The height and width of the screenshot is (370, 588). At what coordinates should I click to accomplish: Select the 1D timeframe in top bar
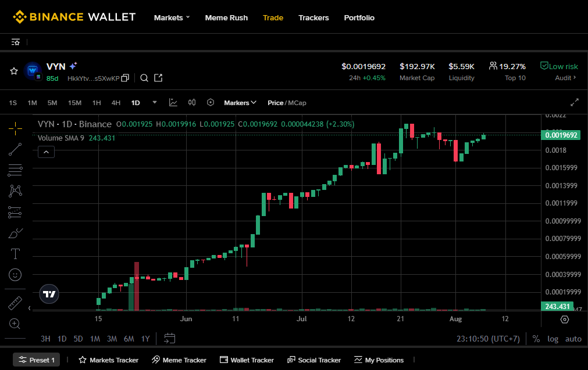point(136,103)
